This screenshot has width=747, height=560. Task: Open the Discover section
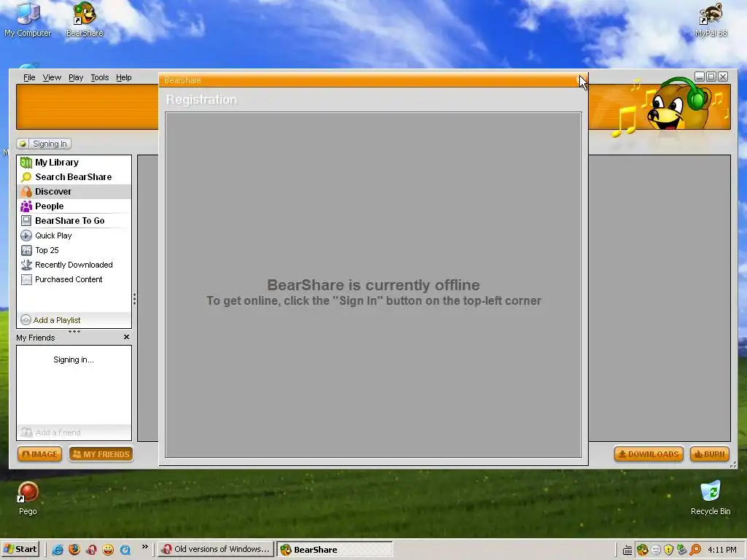coord(74,192)
